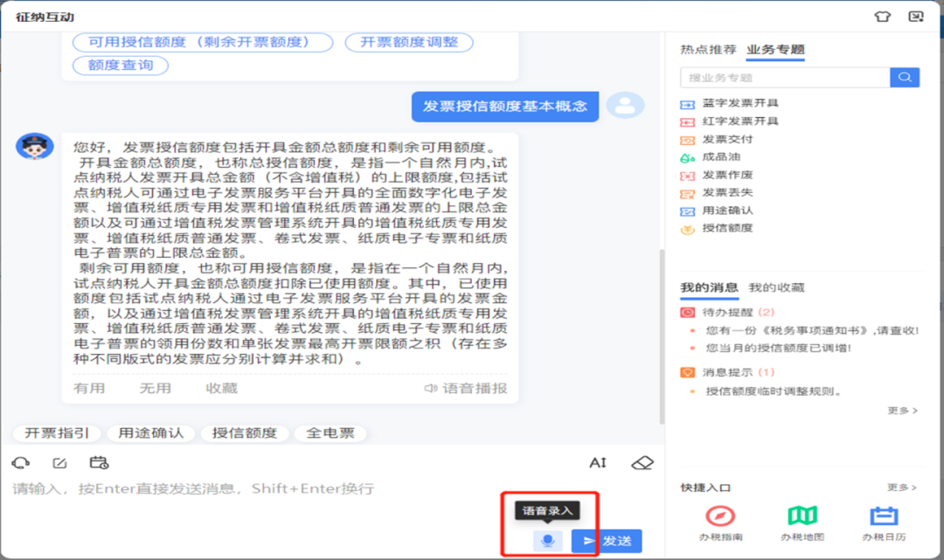Click the 发票丢失 icon
Viewport: 944px width, 560px height.
tap(687, 194)
